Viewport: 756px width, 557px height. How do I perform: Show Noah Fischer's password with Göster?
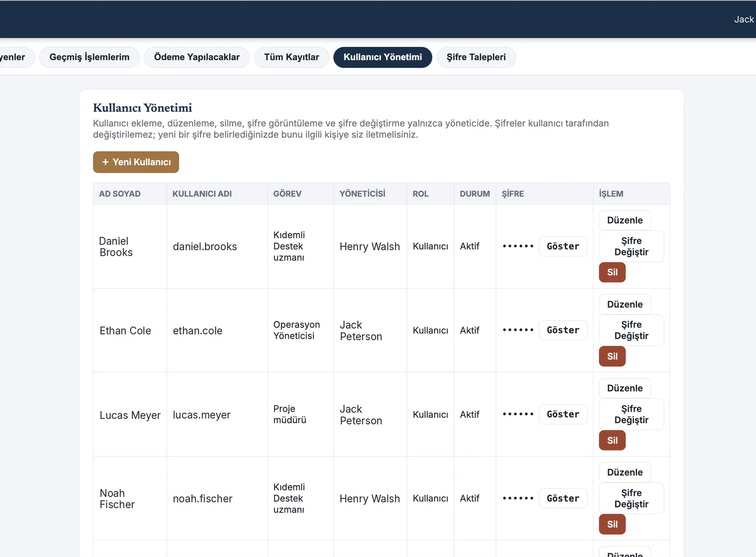pos(563,498)
